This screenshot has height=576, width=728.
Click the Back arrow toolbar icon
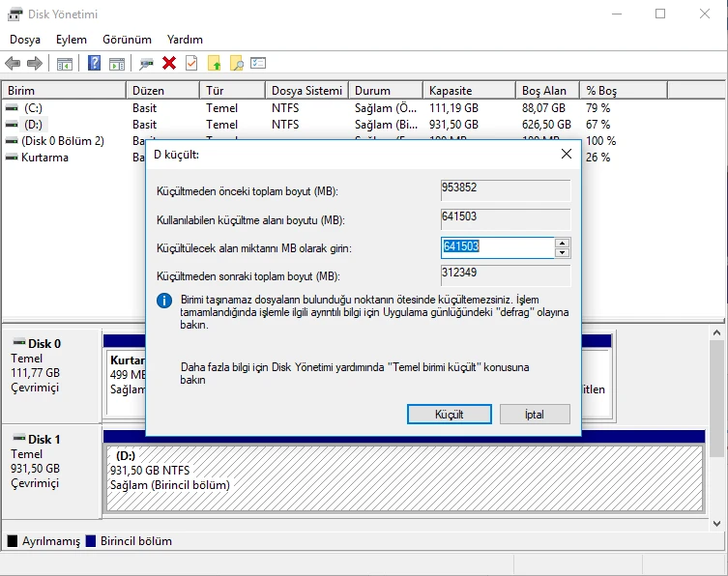point(13,63)
